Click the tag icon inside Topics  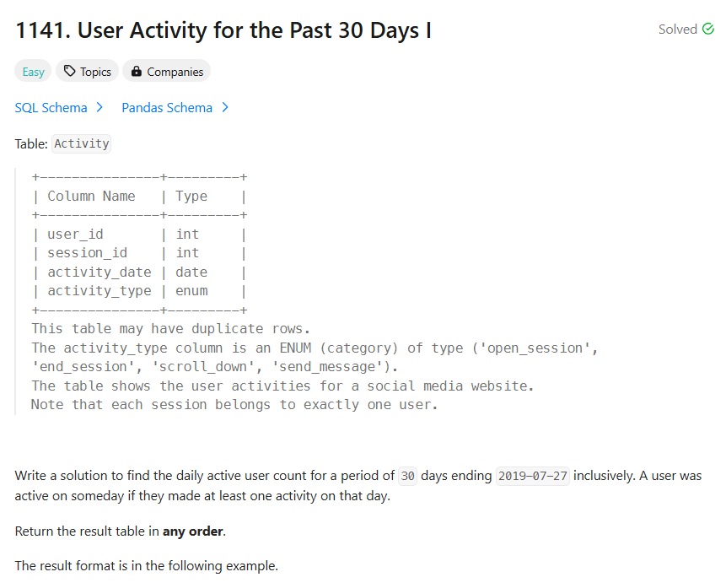[x=69, y=71]
